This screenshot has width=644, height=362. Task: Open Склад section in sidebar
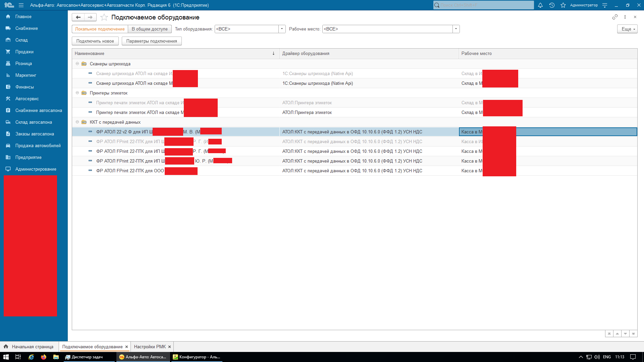pyautogui.click(x=21, y=40)
